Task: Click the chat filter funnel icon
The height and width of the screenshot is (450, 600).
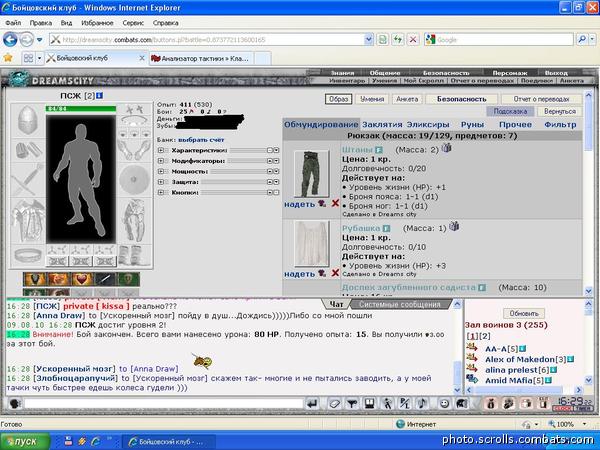Action: 352,403
